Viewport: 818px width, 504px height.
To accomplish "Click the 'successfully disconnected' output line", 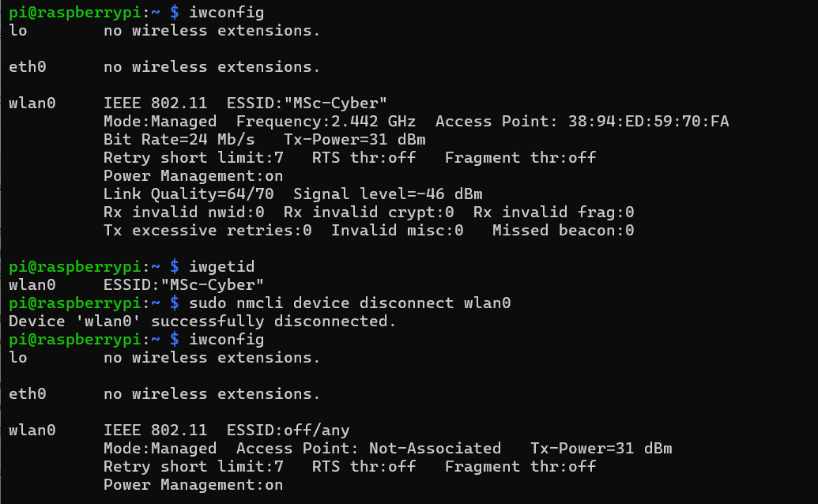I will coord(202,321).
